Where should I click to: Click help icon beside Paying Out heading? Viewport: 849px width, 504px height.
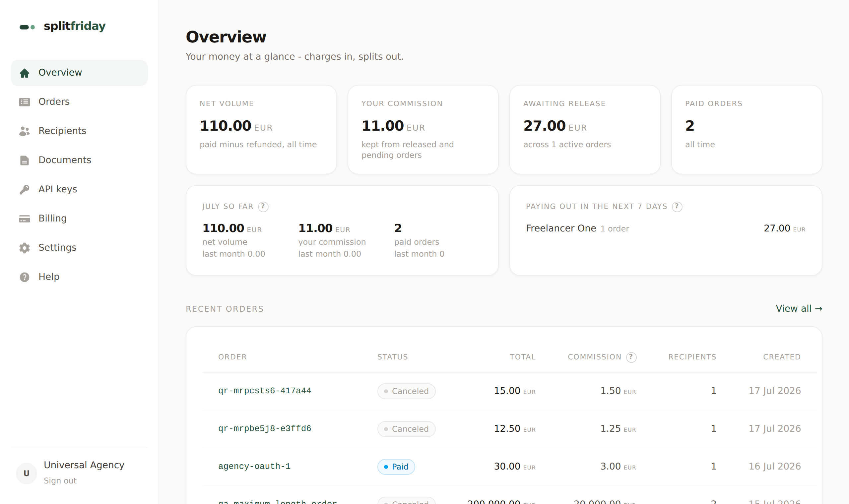[x=677, y=207]
